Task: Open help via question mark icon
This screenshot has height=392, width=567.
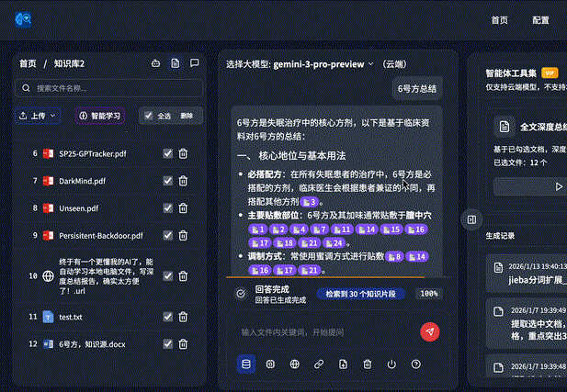Action: coord(416,364)
